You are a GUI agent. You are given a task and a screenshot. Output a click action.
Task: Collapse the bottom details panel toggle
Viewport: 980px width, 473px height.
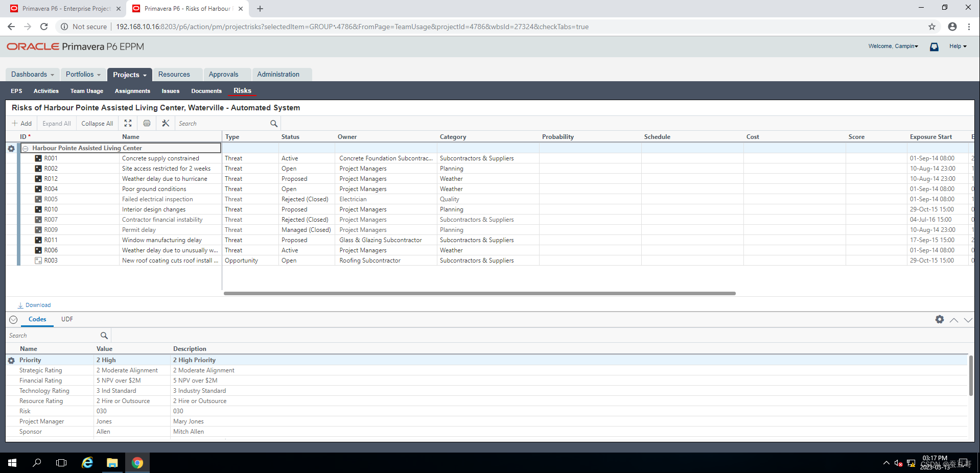click(13, 320)
